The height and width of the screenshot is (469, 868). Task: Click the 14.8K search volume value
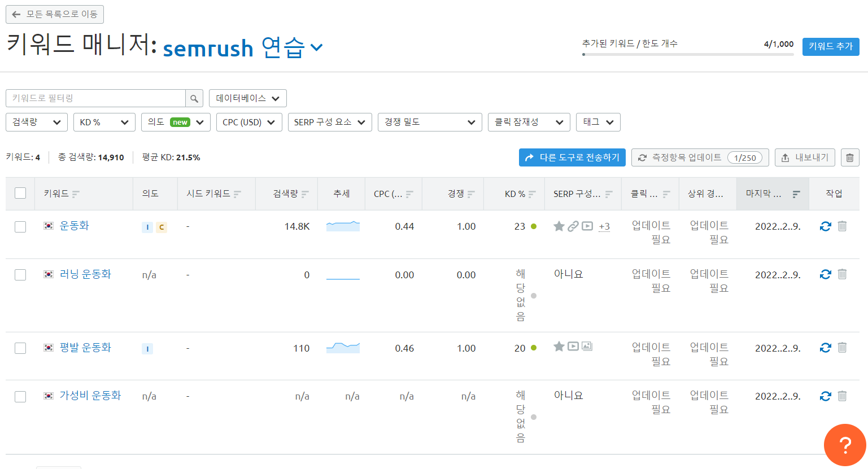[297, 227]
